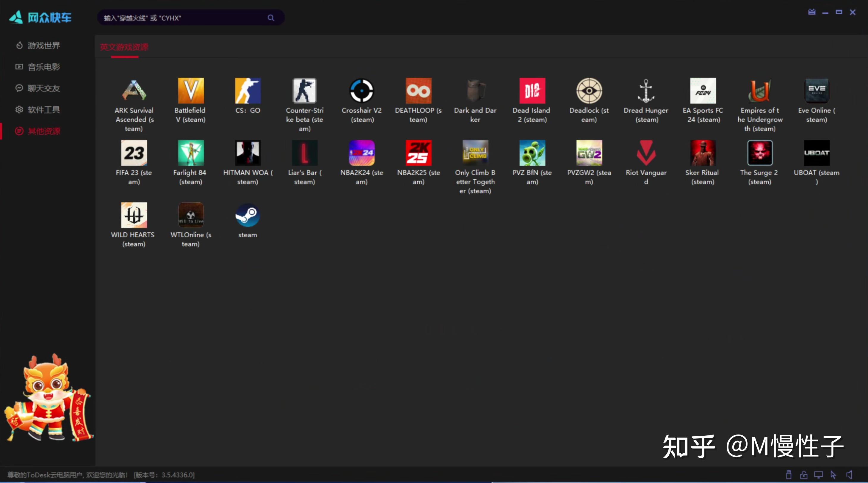Click the search magnifier icon

(x=271, y=18)
